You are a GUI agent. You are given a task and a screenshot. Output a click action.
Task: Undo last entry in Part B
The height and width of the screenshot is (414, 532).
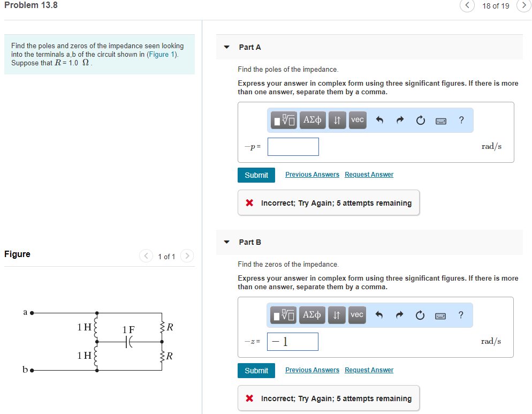pyautogui.click(x=379, y=315)
